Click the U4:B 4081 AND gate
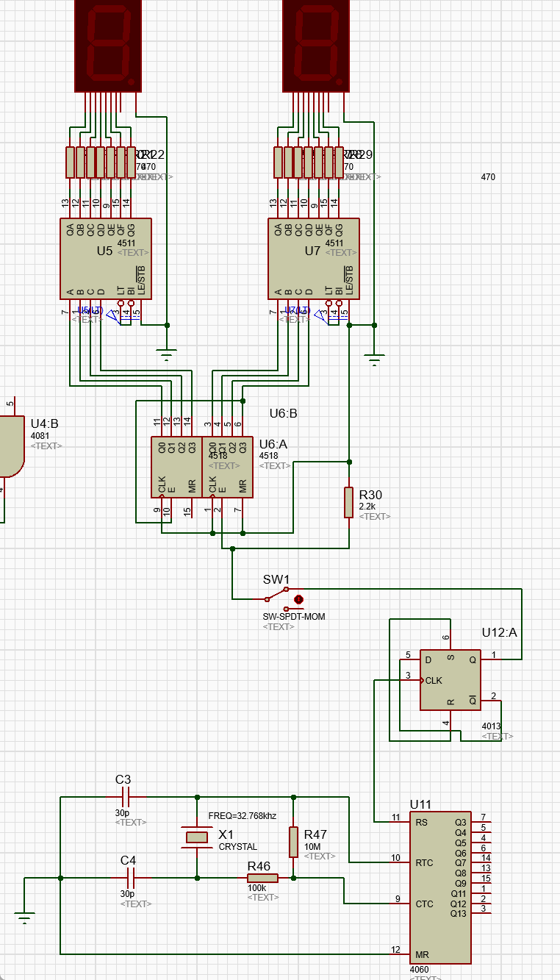The width and height of the screenshot is (560, 980). pyautogui.click(x=11, y=446)
